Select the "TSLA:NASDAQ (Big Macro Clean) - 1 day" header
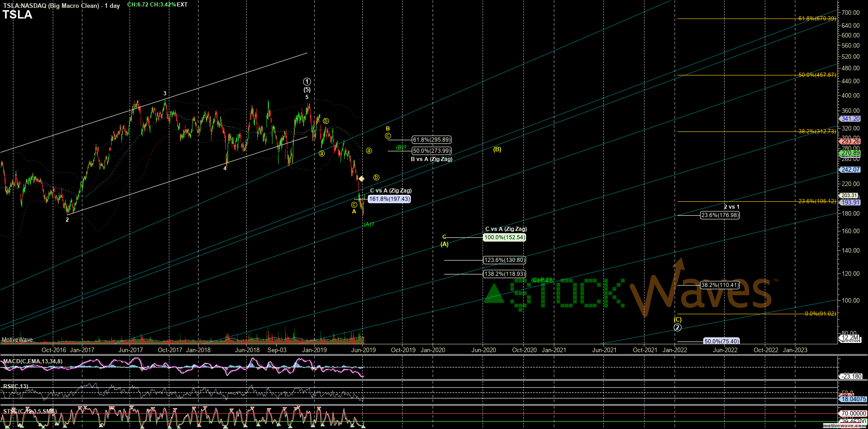Image resolution: width=868 pixels, height=429 pixels. point(62,6)
